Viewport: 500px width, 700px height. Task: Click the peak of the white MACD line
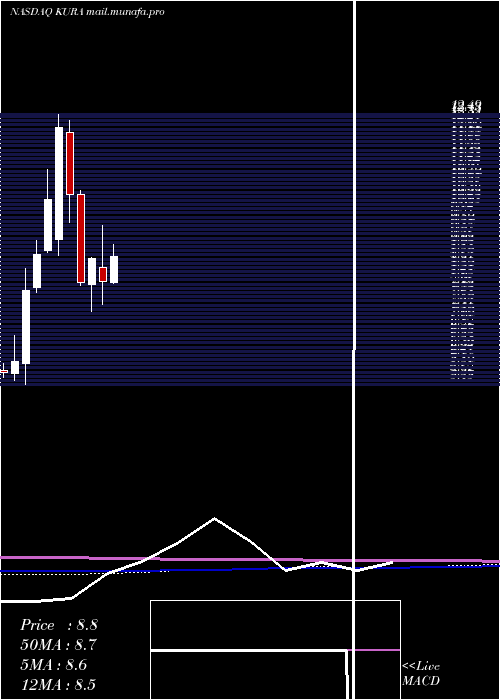(x=214, y=518)
